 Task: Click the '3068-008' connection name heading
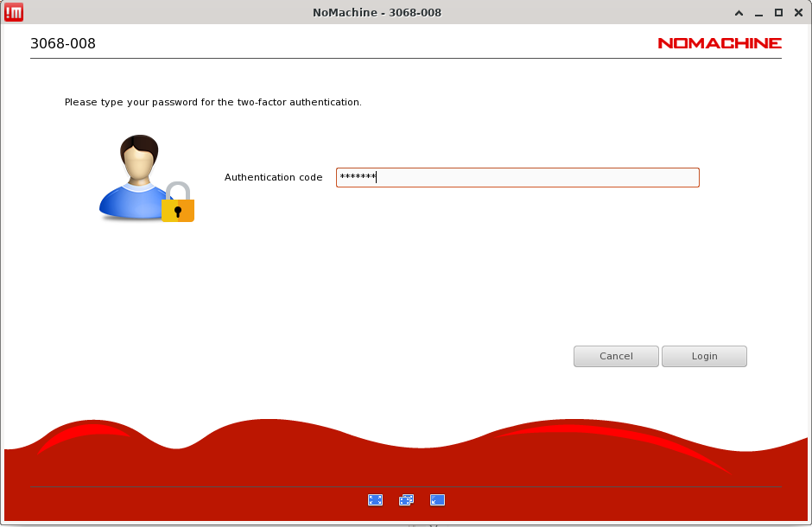pyautogui.click(x=63, y=43)
